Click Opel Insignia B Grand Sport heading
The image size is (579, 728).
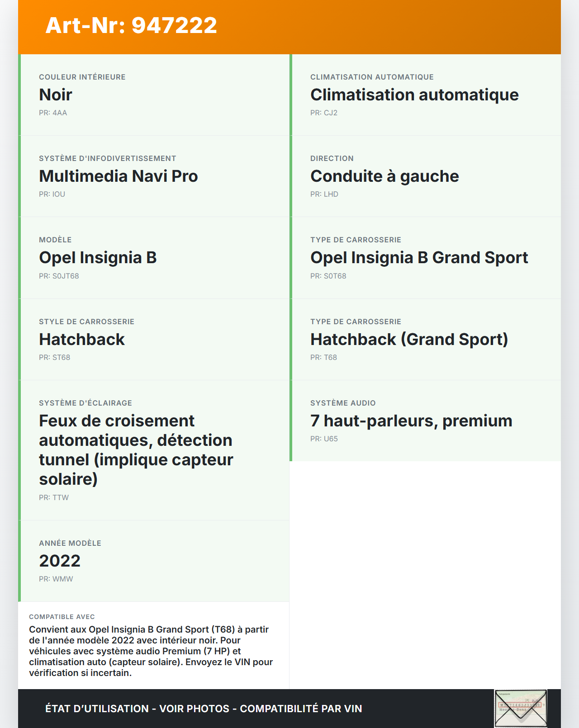click(419, 258)
